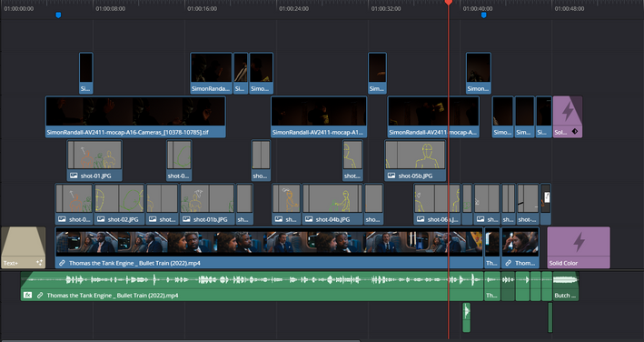Click the image icon on shot-02.JPG clip
Viewport: 644px width, 342px height.
coord(101,219)
